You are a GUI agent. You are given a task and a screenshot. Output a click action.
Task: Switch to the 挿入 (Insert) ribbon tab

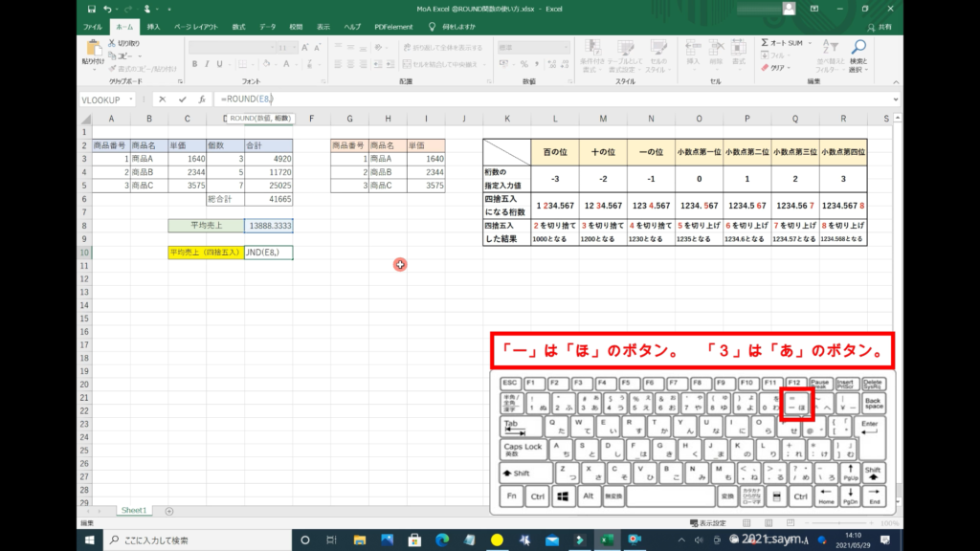(154, 27)
